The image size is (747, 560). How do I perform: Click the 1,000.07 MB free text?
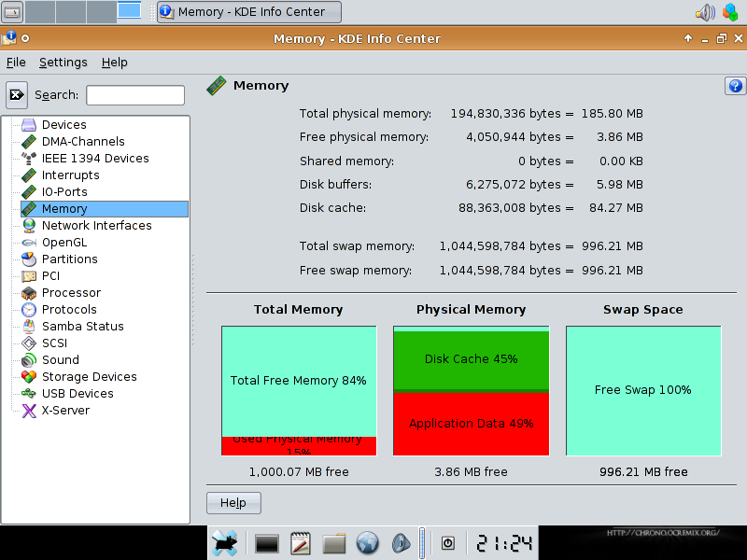point(299,472)
